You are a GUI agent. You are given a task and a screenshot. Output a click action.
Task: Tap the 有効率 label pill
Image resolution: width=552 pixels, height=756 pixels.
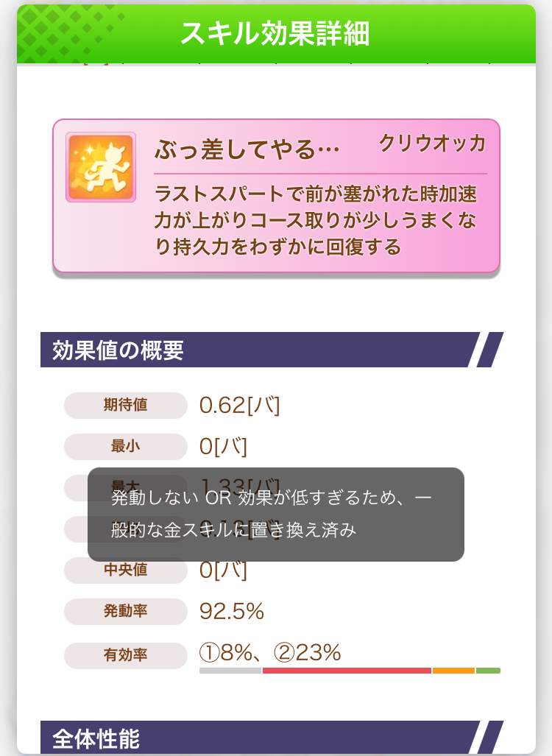pos(126,654)
